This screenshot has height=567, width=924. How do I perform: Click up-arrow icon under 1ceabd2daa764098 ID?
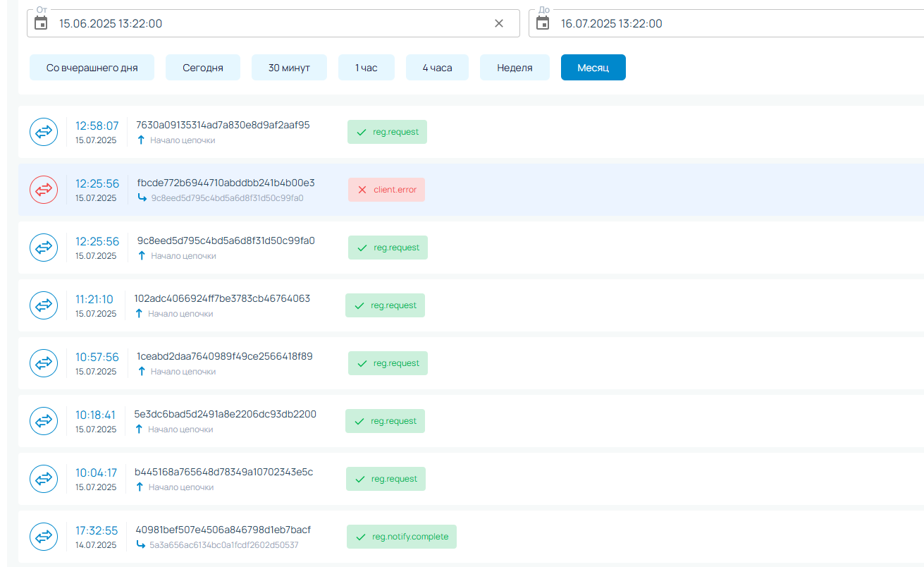[x=142, y=372]
